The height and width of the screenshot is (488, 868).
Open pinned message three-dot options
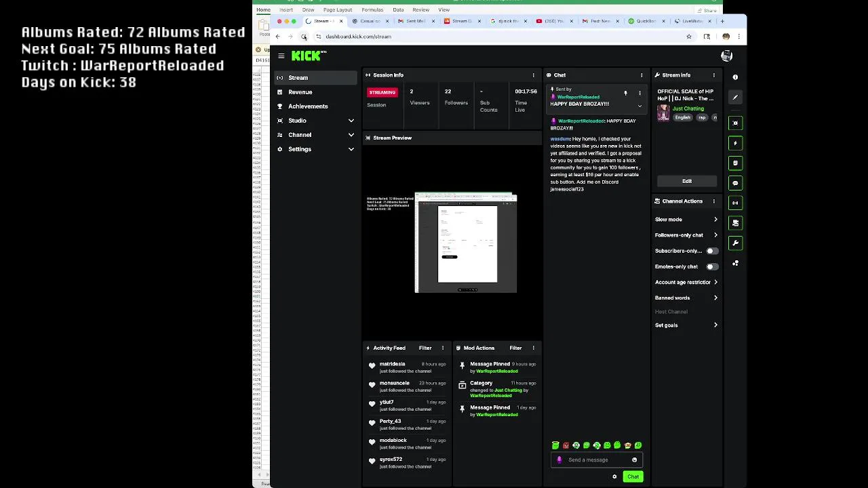639,94
